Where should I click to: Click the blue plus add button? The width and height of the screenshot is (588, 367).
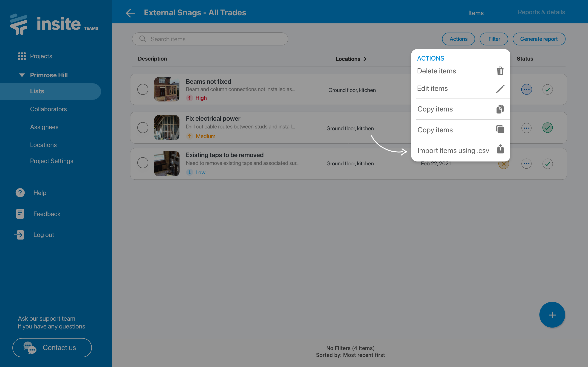[552, 315]
